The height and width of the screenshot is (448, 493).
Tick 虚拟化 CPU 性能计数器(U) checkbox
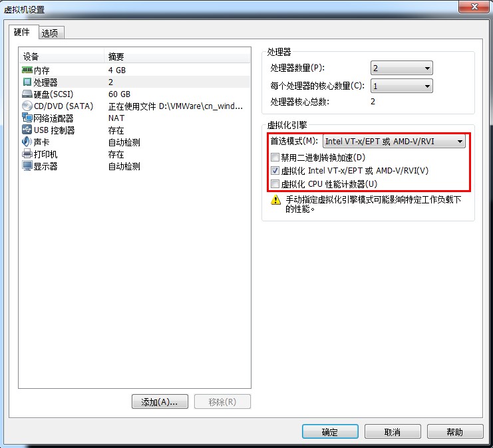coord(275,184)
